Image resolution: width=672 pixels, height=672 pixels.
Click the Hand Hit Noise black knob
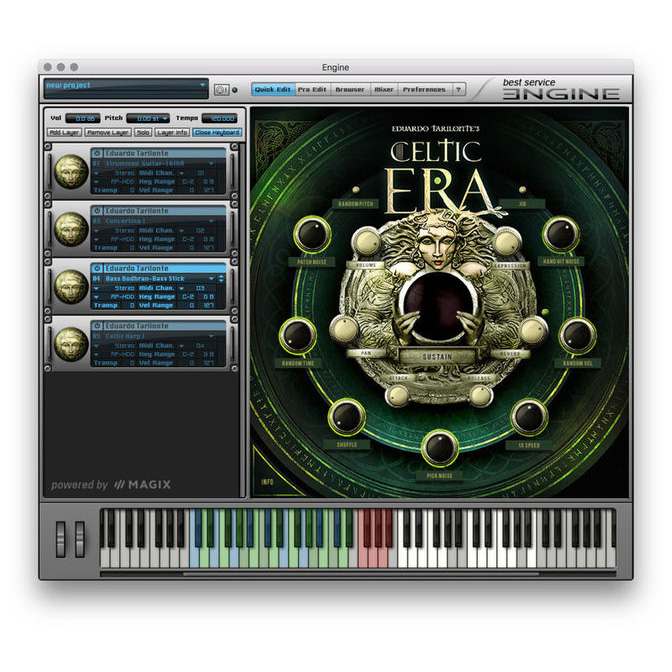(561, 234)
